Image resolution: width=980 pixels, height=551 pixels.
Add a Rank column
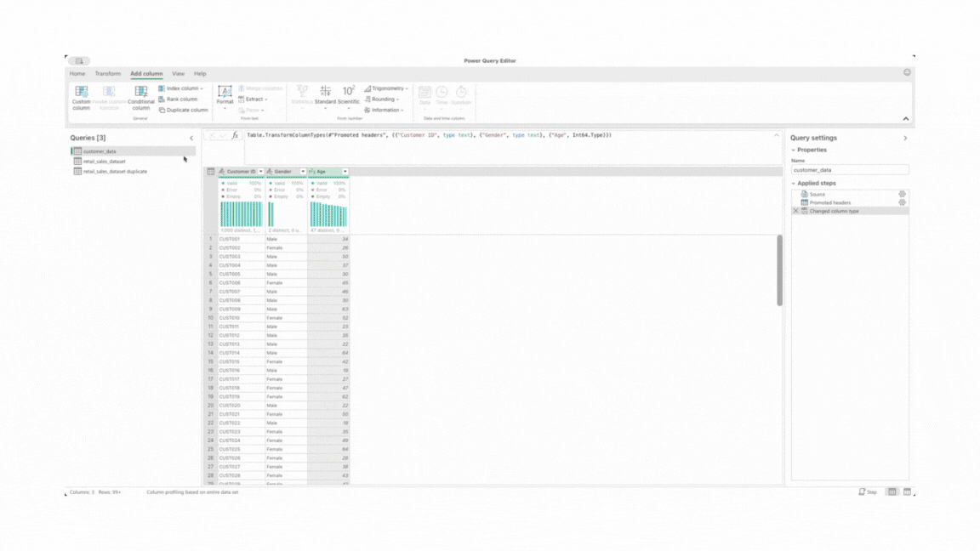click(178, 99)
